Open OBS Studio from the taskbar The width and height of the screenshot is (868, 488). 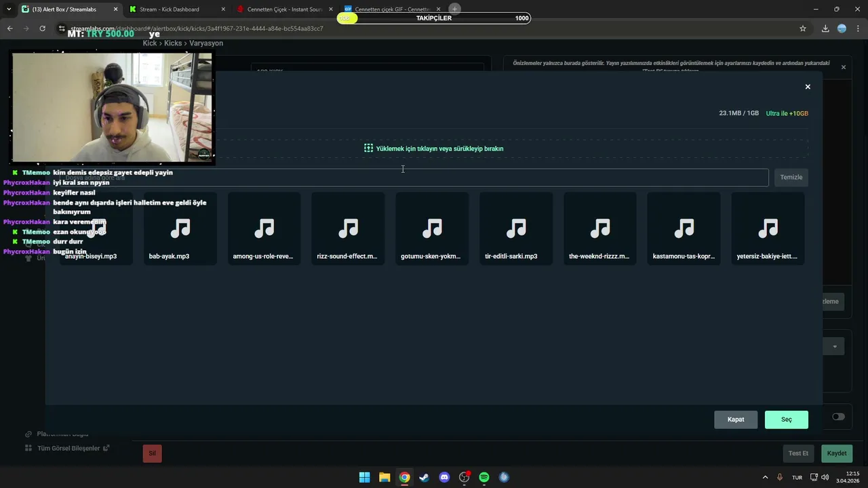pyautogui.click(x=464, y=477)
